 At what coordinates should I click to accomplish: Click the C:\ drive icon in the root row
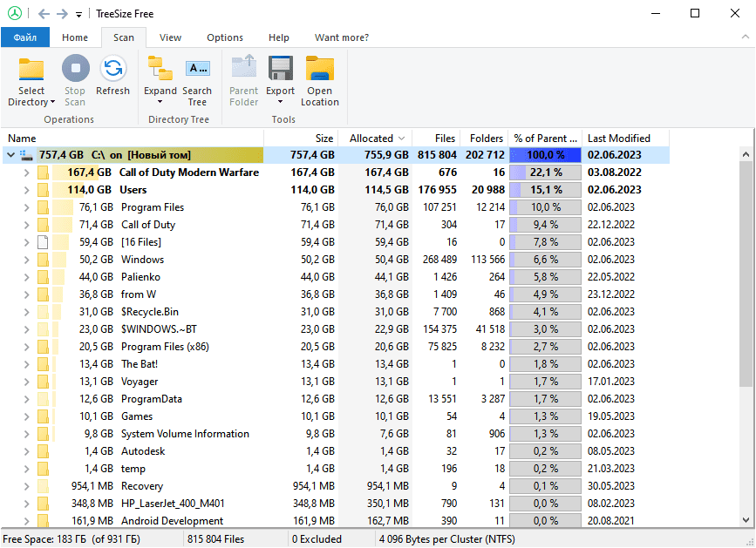(27, 155)
